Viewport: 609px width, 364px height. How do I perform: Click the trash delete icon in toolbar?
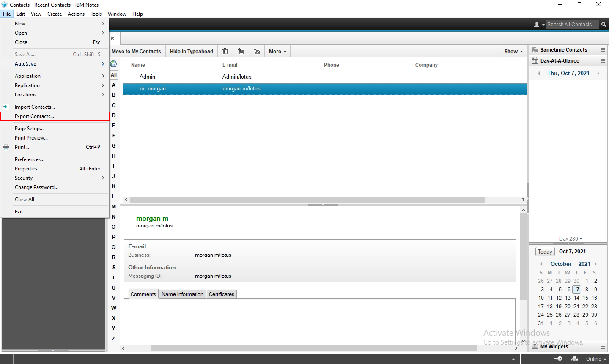(225, 51)
